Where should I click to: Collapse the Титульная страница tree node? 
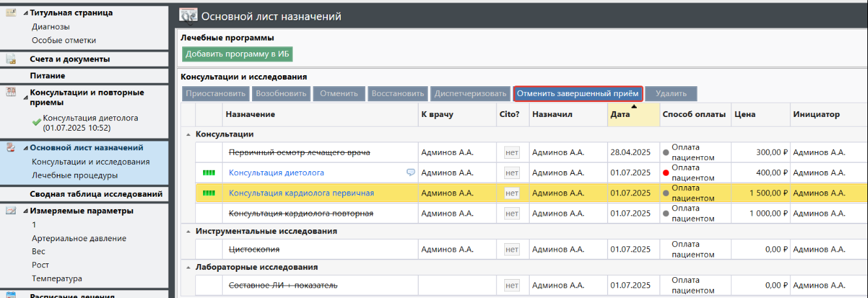[x=25, y=13]
